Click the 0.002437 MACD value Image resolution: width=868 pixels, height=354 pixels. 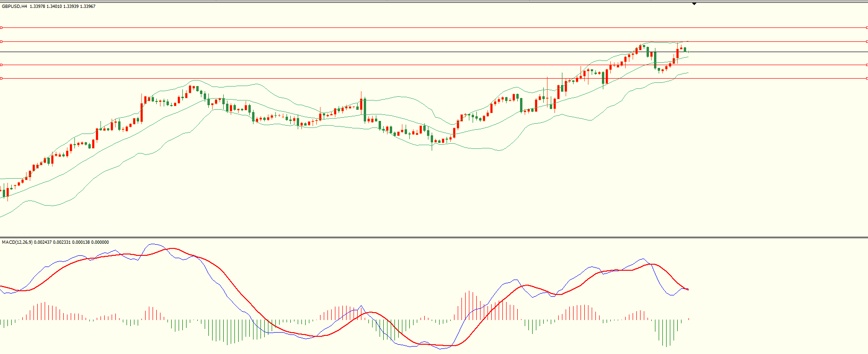pos(43,242)
